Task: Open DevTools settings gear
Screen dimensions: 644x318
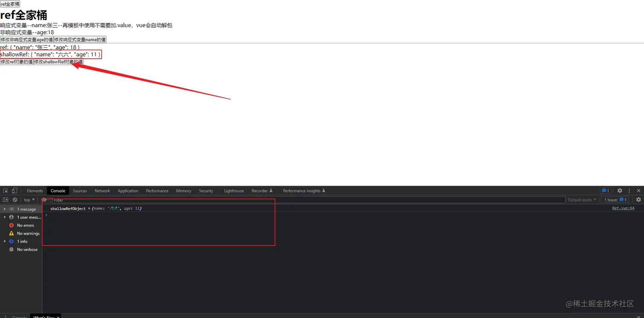Action: [x=620, y=191]
